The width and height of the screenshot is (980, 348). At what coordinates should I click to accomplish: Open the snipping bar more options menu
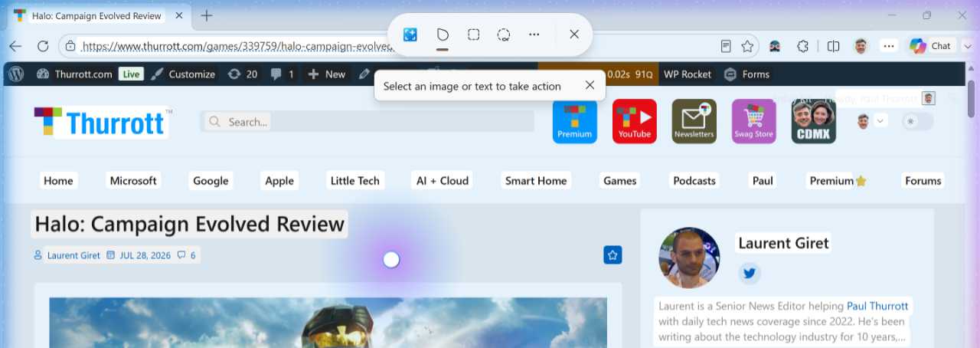tap(534, 34)
